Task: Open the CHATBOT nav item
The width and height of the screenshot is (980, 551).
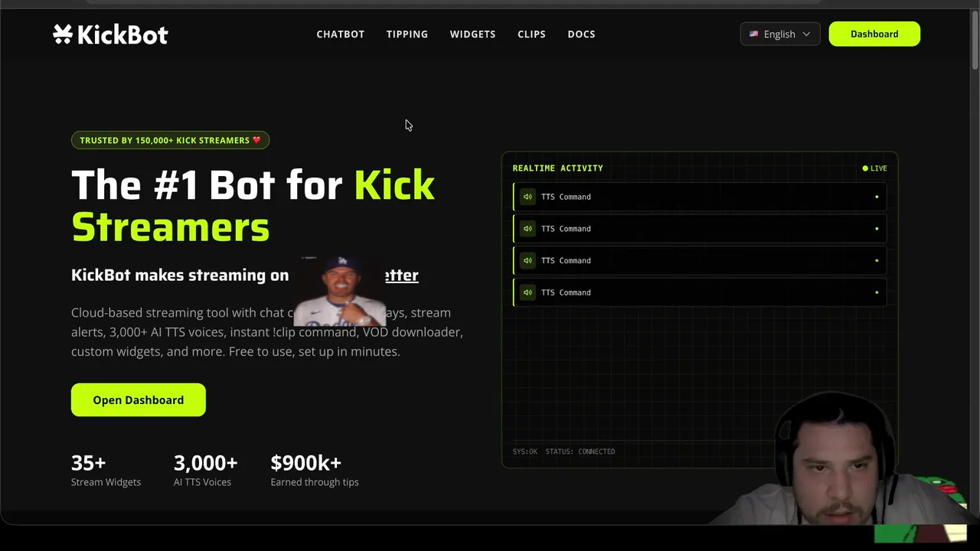Action: [340, 34]
